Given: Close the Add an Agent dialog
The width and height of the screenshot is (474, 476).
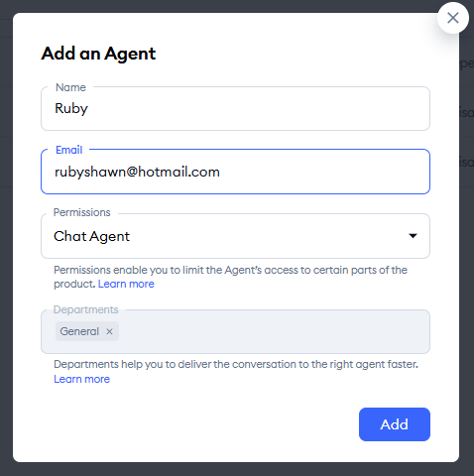Looking at the screenshot, I should coord(452,18).
